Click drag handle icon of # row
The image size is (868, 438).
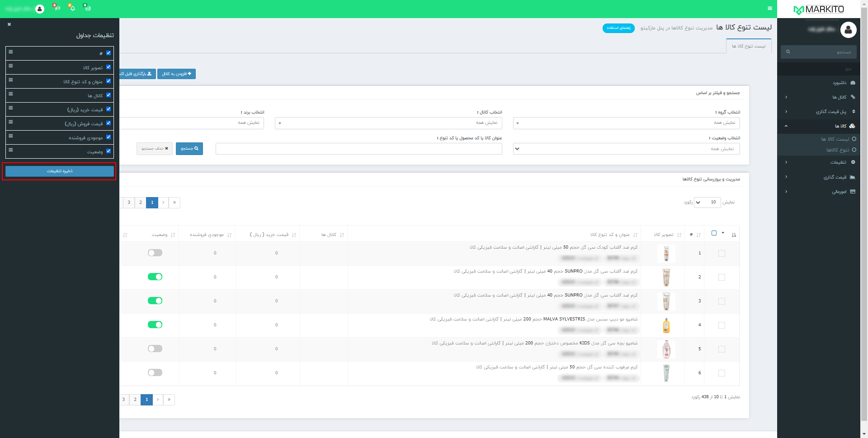click(11, 52)
